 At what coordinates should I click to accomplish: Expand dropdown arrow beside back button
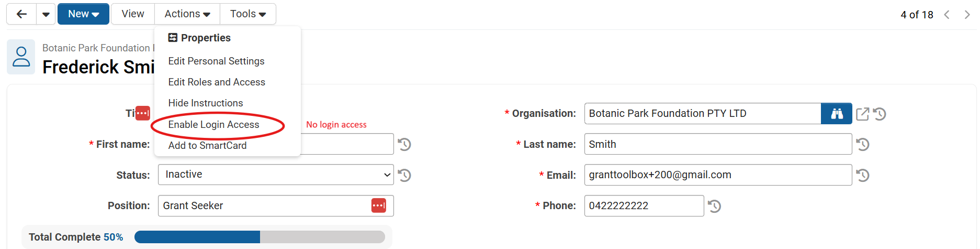click(x=46, y=14)
